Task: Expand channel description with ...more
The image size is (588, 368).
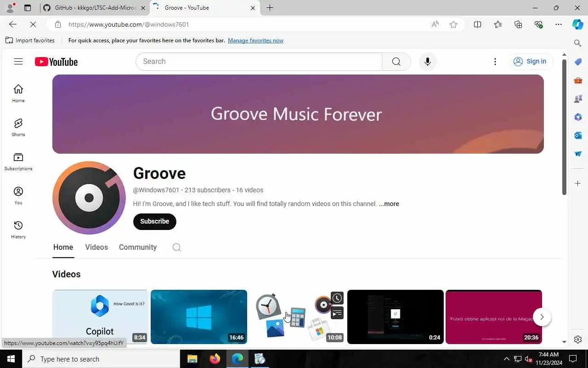Action: [389, 204]
